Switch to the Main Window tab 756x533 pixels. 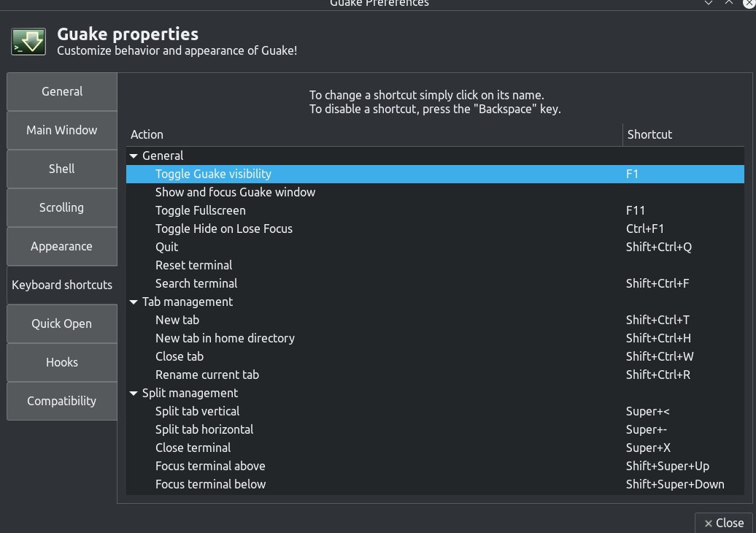tap(62, 130)
